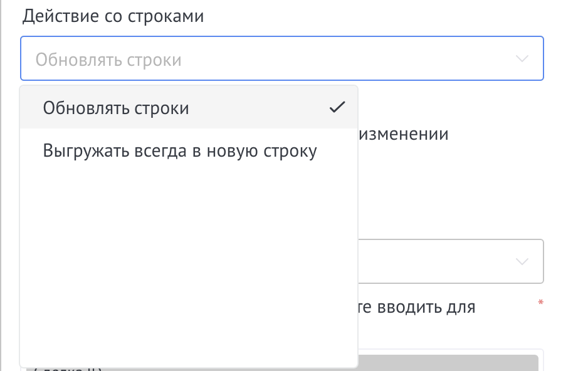Image resolution: width=588 pixels, height=371 pixels.
Task: Click the 'те вводить для' text
Action: pyautogui.click(x=417, y=307)
